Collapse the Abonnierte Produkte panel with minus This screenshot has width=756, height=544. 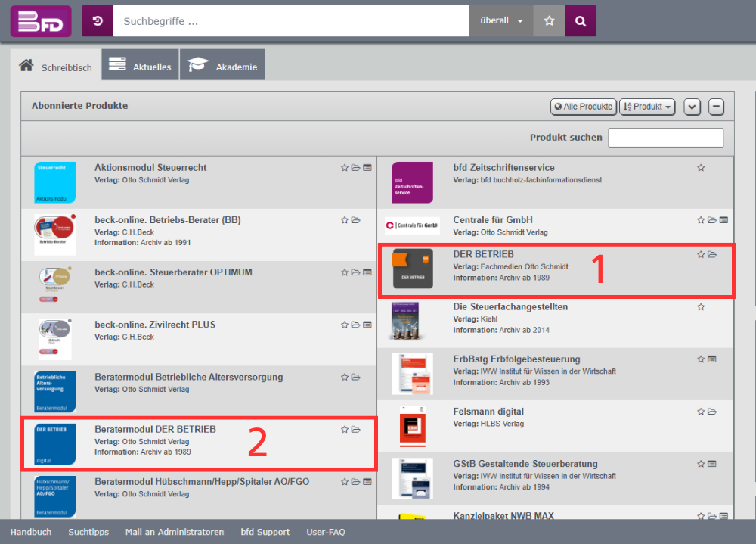[x=716, y=107]
